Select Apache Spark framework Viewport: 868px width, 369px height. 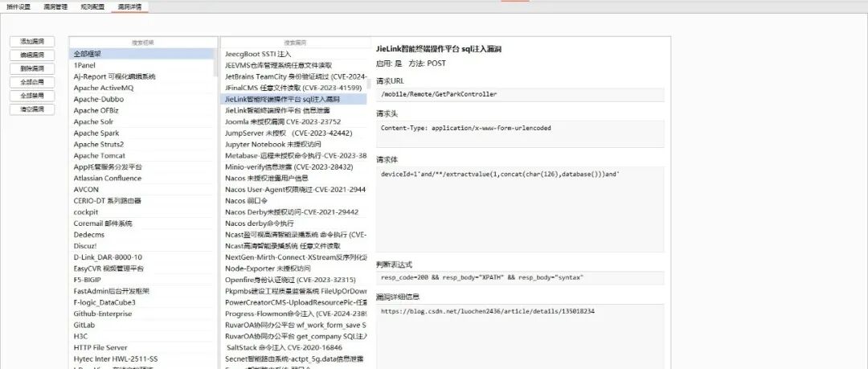point(141,133)
